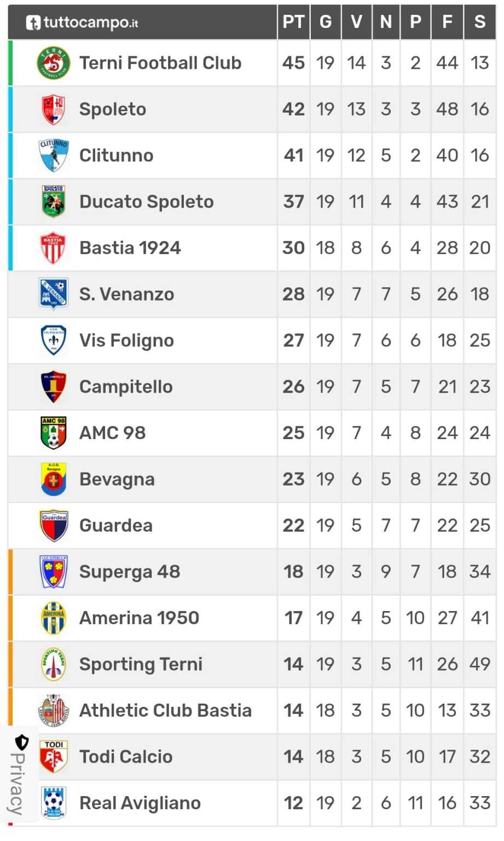Click the AMC 98 team logo
Image resolution: width=504 pixels, height=841 pixels.
click(x=53, y=433)
